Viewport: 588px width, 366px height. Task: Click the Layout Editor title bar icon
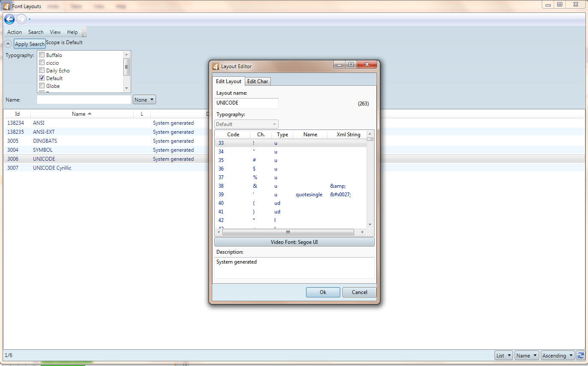[216, 66]
